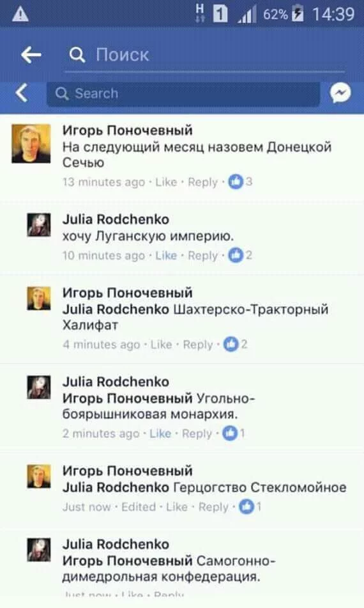Like the comment posted 13 minutes ago
The width and height of the screenshot is (364, 608).
pos(166,182)
